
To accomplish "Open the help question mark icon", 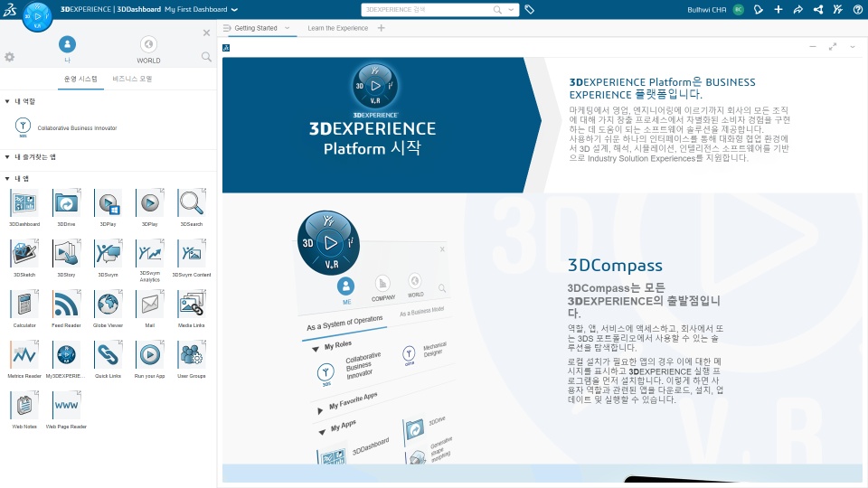I will coord(857,9).
